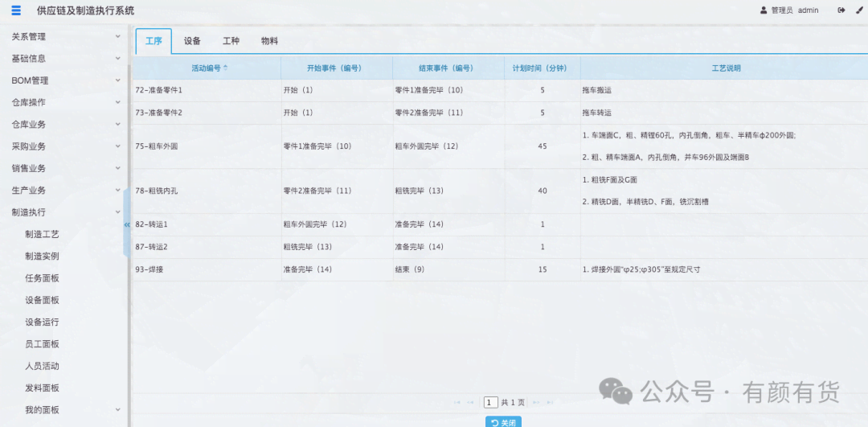Image resolution: width=868 pixels, height=427 pixels.
Task: Click the 关闭 button
Action: 503,422
